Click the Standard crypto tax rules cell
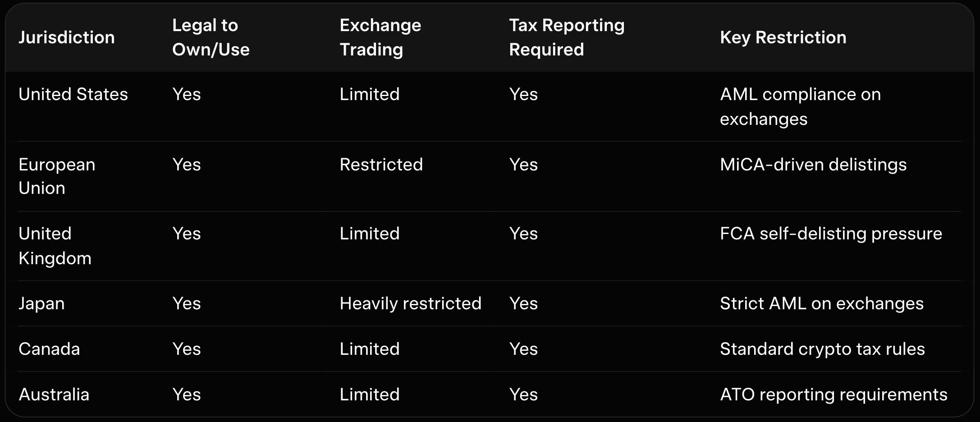This screenshot has width=980, height=422. [822, 349]
